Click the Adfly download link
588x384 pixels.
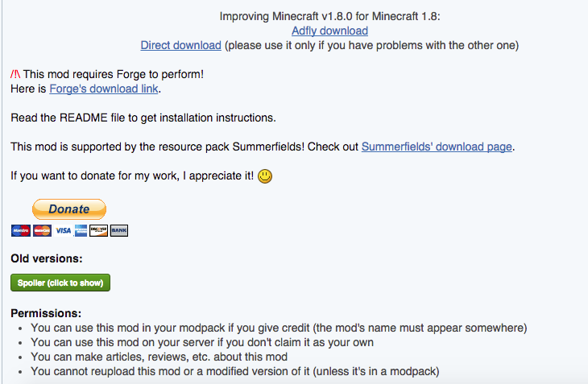coord(329,31)
